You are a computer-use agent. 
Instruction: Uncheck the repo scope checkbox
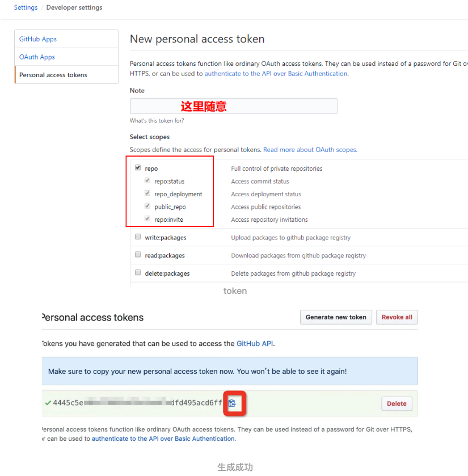[x=138, y=167]
